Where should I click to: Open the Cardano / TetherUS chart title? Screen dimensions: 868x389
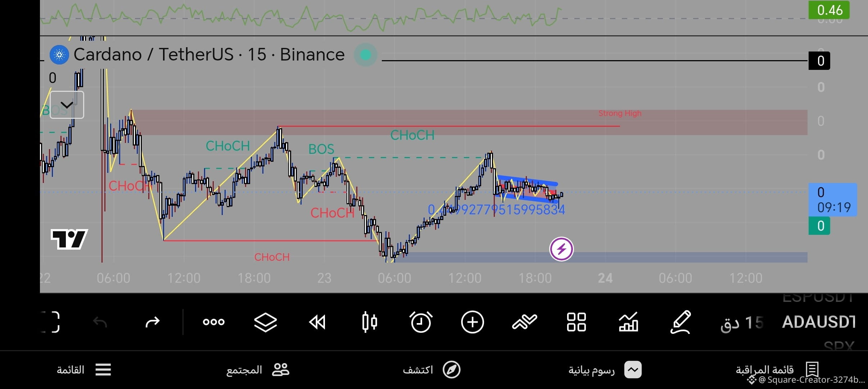[209, 55]
